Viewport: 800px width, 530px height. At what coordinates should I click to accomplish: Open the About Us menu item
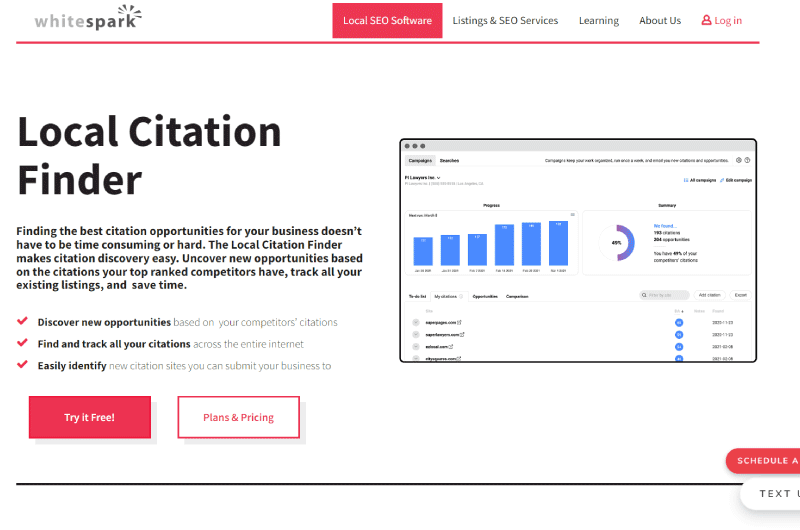[x=660, y=20]
